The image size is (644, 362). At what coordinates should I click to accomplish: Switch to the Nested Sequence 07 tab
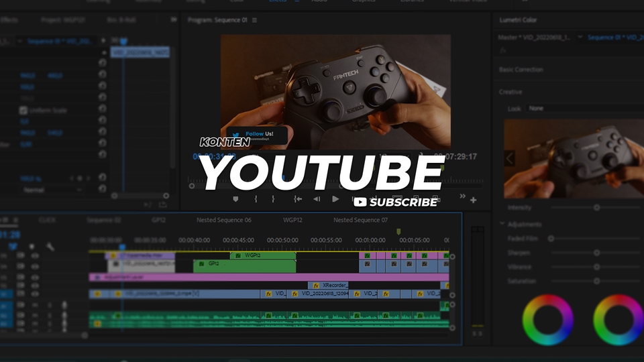point(361,220)
